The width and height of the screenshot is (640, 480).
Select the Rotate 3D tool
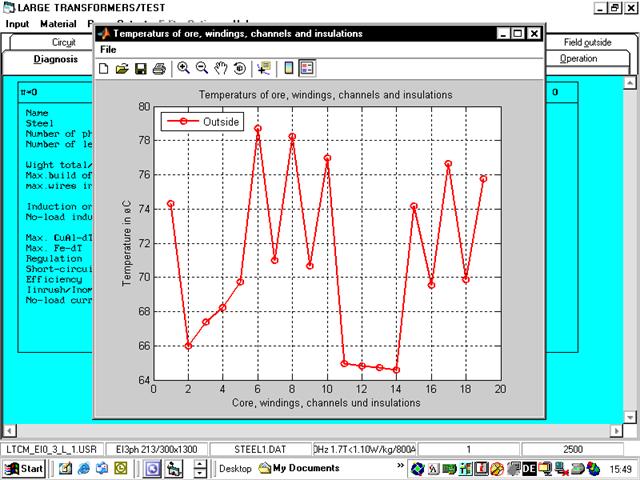click(240, 68)
